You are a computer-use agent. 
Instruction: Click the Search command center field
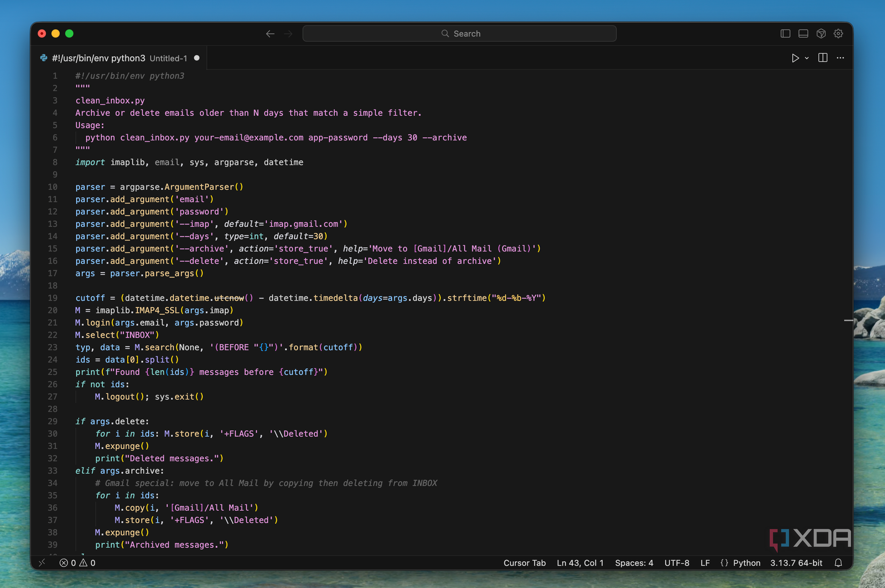[x=460, y=34]
